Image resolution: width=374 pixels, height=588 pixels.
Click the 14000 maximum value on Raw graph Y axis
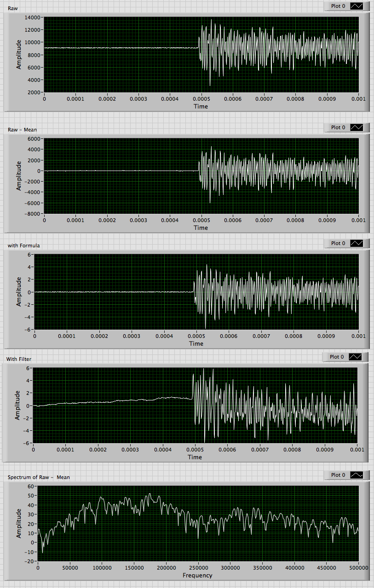34,17
